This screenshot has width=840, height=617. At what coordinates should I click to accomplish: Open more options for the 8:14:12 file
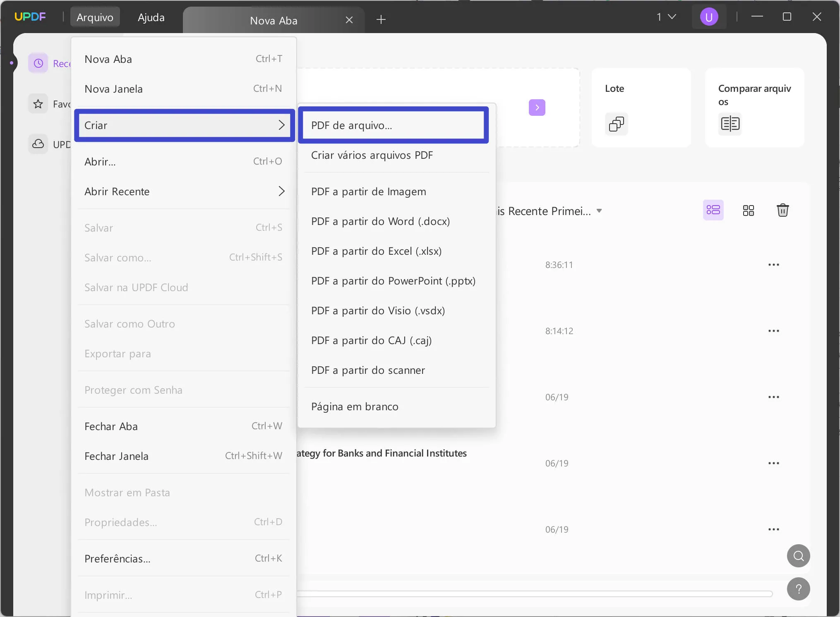point(774,331)
